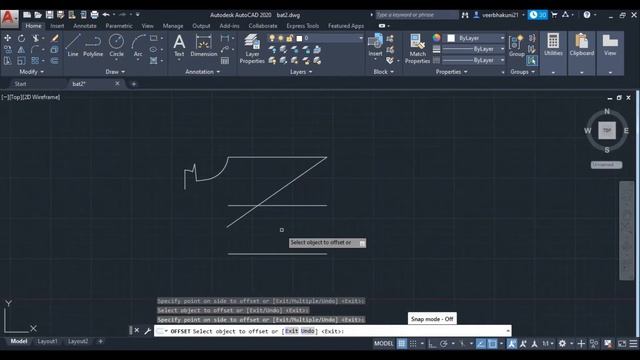The height and width of the screenshot is (360, 640).
Task: Click the Plot printer icon
Action: (94, 15)
